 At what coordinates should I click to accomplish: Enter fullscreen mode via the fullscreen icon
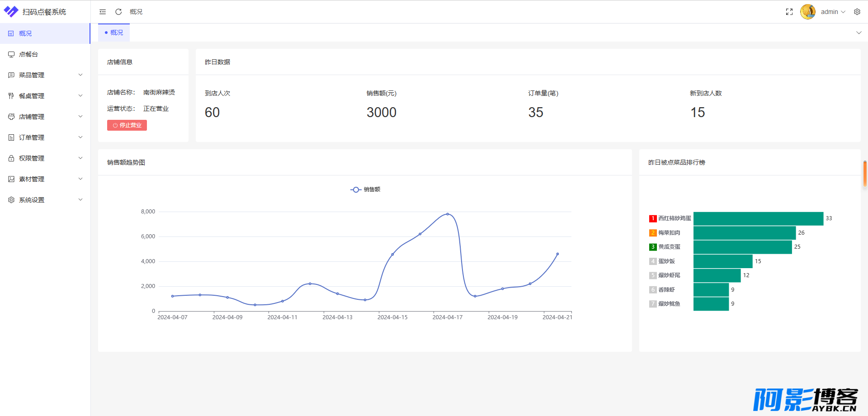[x=789, y=12]
